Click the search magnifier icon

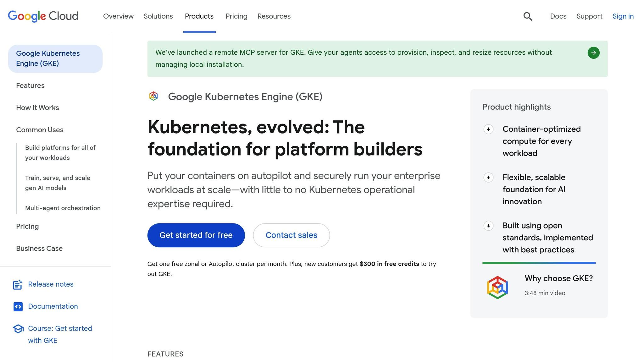pyautogui.click(x=528, y=16)
